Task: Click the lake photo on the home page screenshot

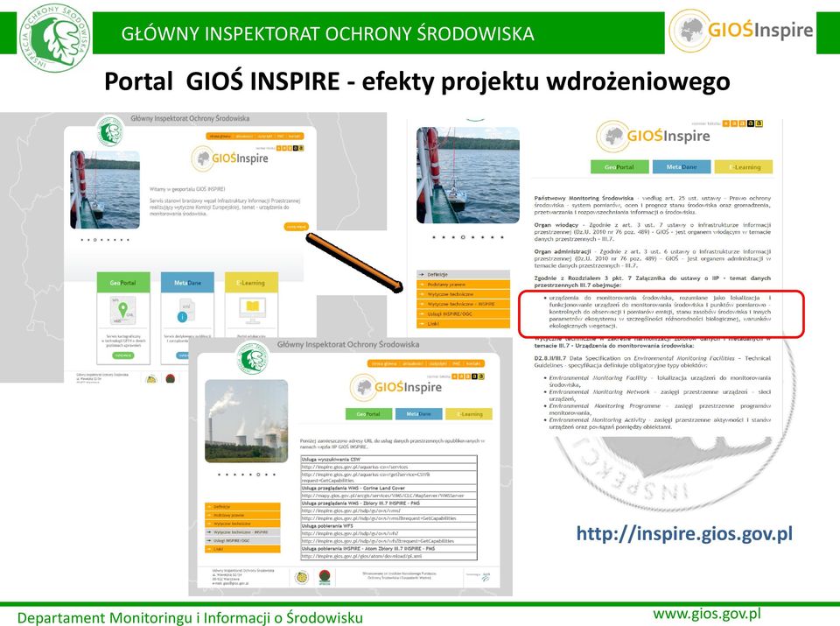Action: point(105,190)
